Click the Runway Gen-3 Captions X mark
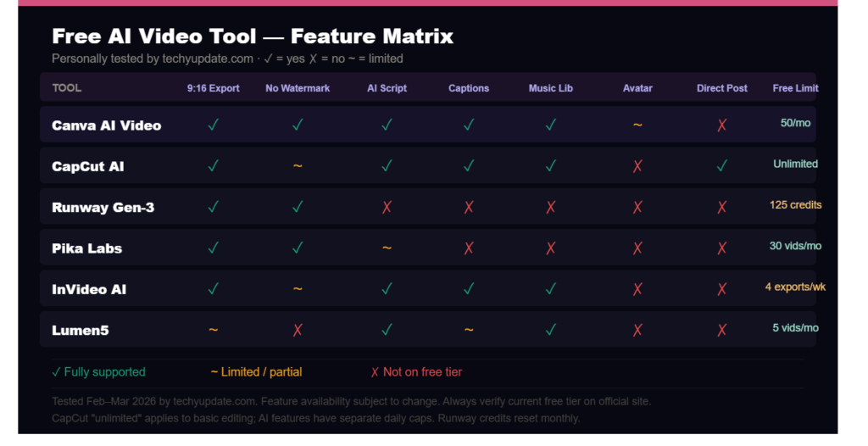The height and width of the screenshot is (446, 868). (x=468, y=207)
